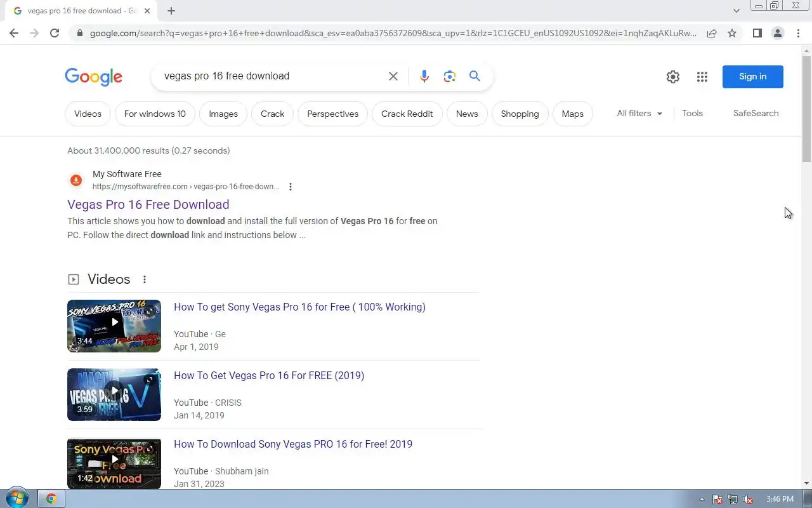812x508 pixels.
Task: Go back using the browser back arrow
Action: [x=14, y=33]
